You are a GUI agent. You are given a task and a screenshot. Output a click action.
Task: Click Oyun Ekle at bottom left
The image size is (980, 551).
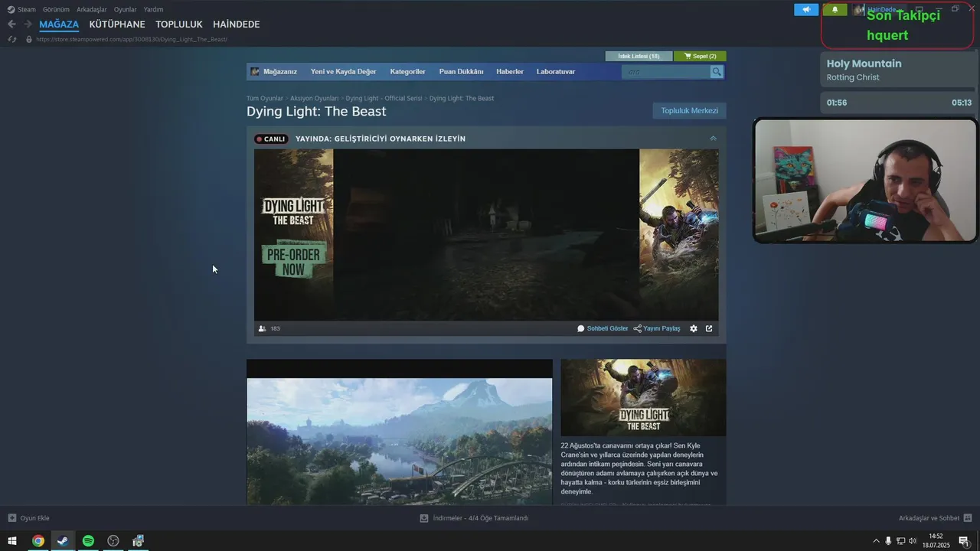[28, 518]
